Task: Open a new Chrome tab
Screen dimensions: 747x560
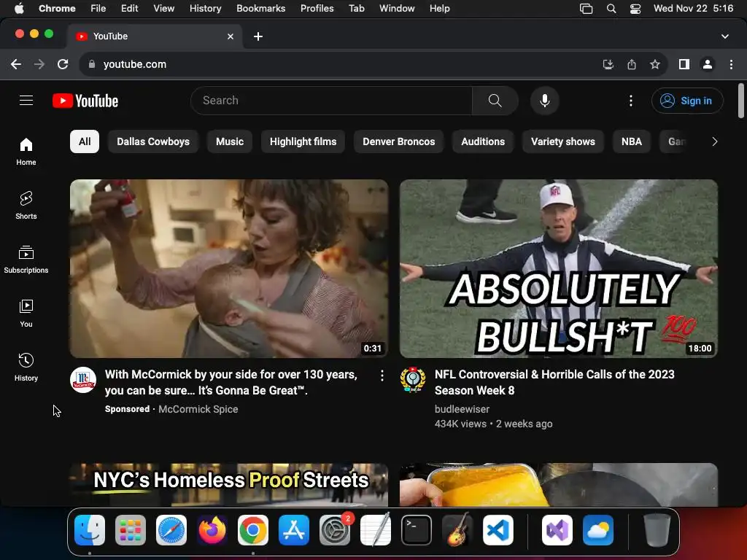Action: (x=258, y=36)
